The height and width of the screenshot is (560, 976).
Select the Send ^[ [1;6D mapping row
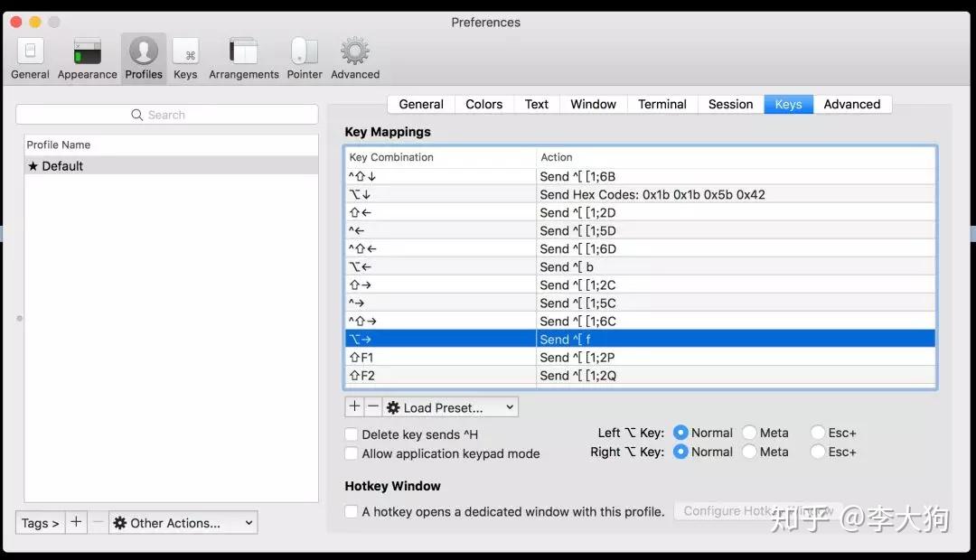[x=640, y=248]
